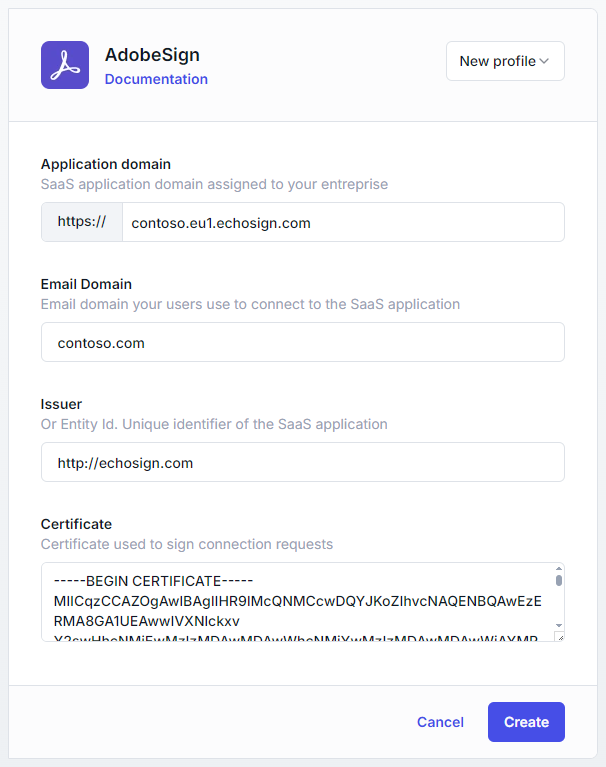Image resolution: width=606 pixels, height=767 pixels.
Task: Click inside the Certificate text area
Action: point(296,602)
